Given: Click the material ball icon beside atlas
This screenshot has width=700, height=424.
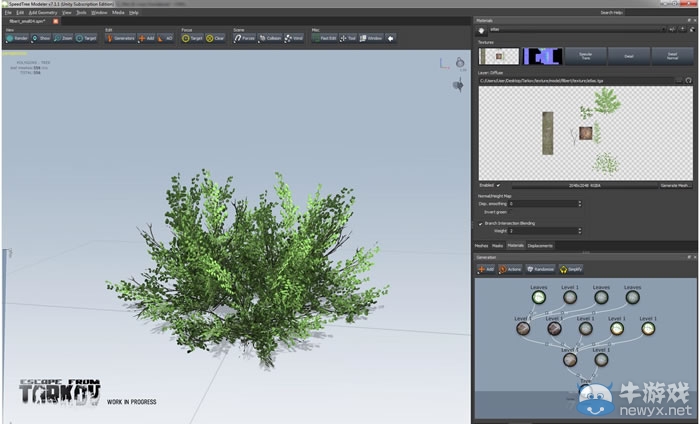Looking at the screenshot, I should point(481,30).
